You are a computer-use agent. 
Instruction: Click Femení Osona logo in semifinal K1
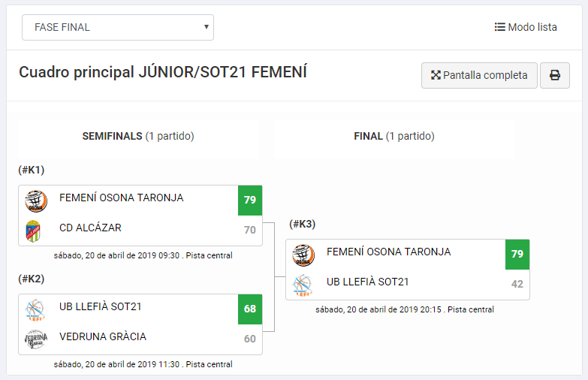[x=36, y=201]
